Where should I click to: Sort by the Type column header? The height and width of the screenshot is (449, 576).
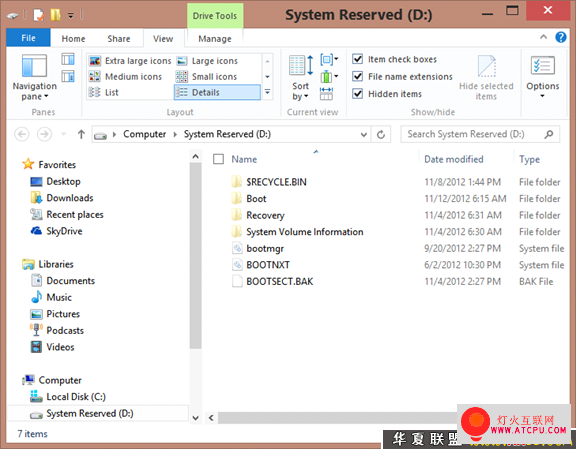pyautogui.click(x=529, y=159)
